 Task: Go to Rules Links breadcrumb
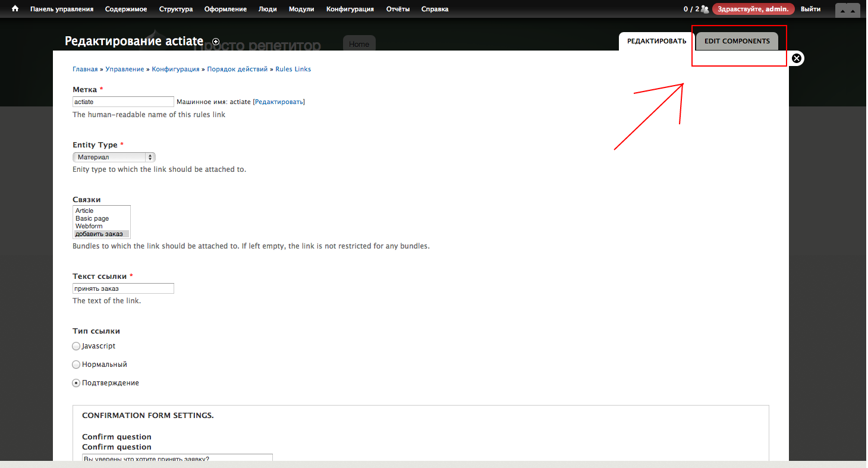coord(293,69)
